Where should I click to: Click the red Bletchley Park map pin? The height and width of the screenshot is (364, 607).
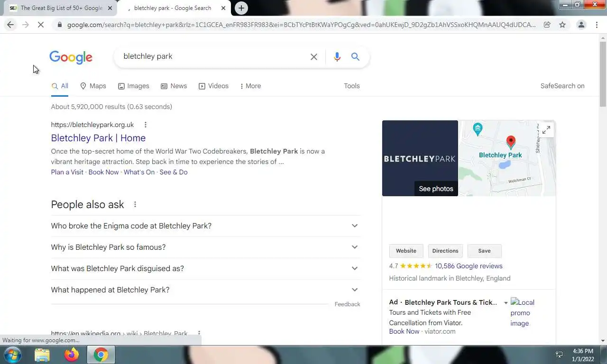511,142
